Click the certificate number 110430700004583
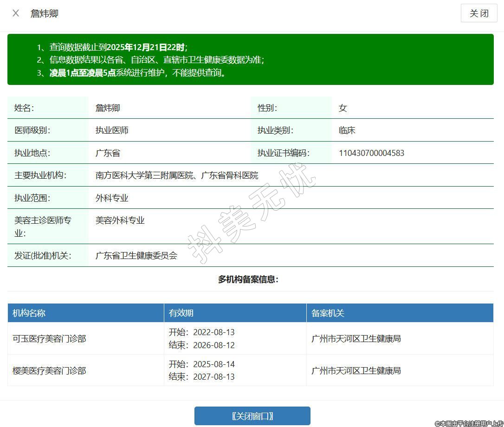 [371, 153]
